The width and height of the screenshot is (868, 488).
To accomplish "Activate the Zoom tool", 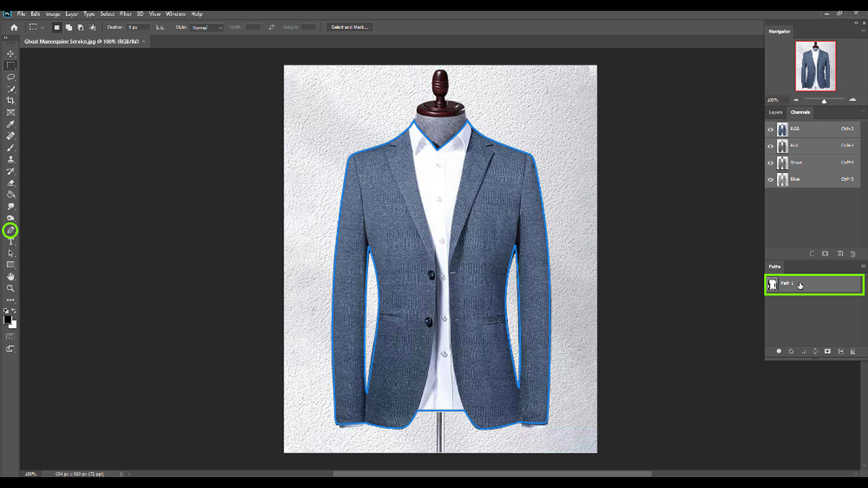I will [10, 288].
